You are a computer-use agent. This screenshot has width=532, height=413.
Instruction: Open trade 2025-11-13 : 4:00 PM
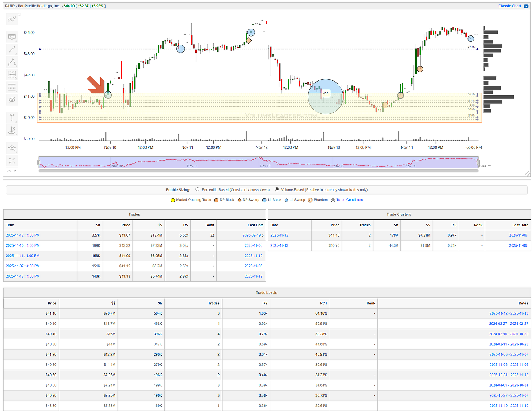(x=23, y=276)
